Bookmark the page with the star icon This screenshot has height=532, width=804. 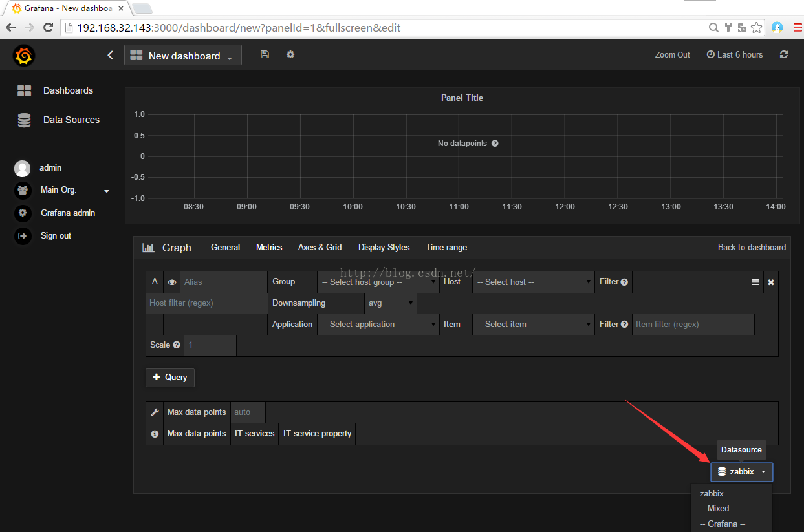[756, 27]
